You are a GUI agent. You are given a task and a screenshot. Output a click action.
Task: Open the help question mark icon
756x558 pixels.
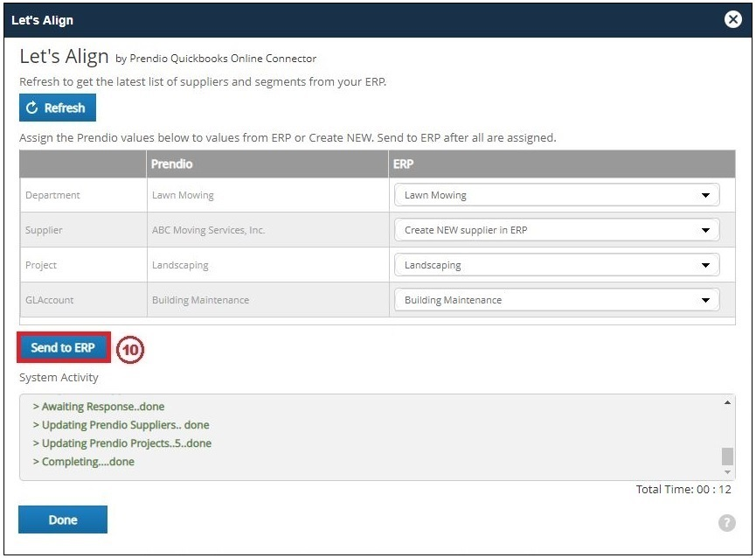coord(725,522)
